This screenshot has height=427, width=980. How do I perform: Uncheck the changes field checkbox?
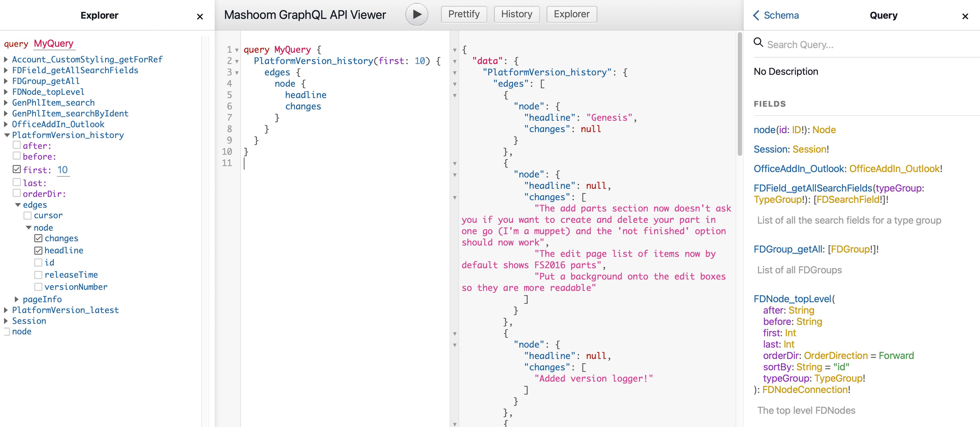pos(38,238)
